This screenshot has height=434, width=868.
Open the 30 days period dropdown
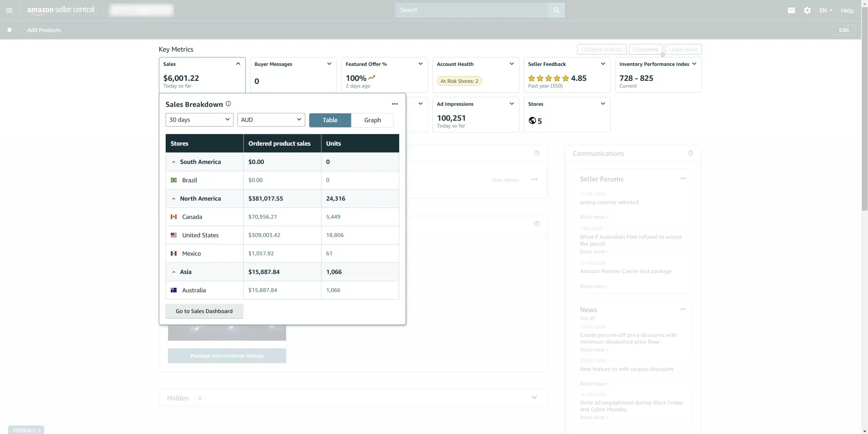(x=199, y=120)
